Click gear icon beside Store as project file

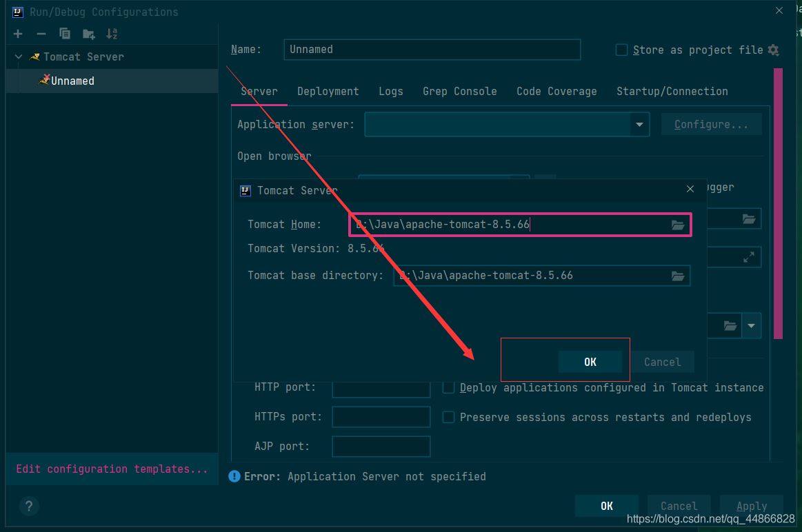[x=773, y=50]
